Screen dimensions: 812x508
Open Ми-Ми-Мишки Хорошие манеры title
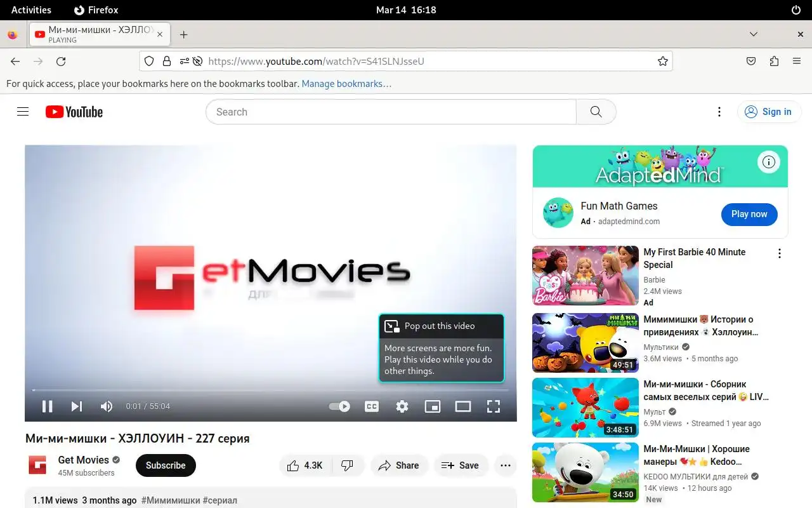[697, 455]
